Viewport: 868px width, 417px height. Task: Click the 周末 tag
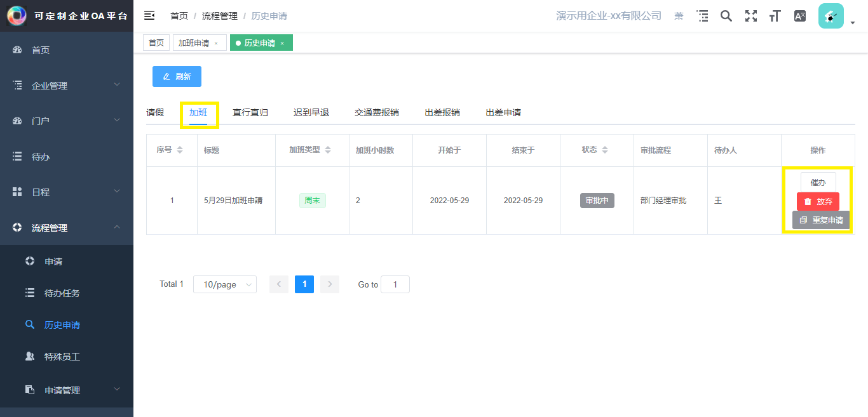[312, 201]
